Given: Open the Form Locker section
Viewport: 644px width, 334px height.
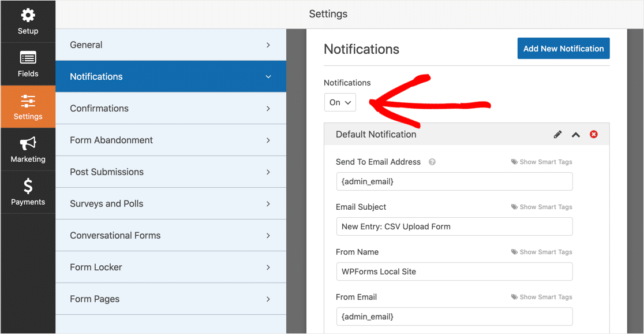Looking at the screenshot, I should click(x=171, y=268).
